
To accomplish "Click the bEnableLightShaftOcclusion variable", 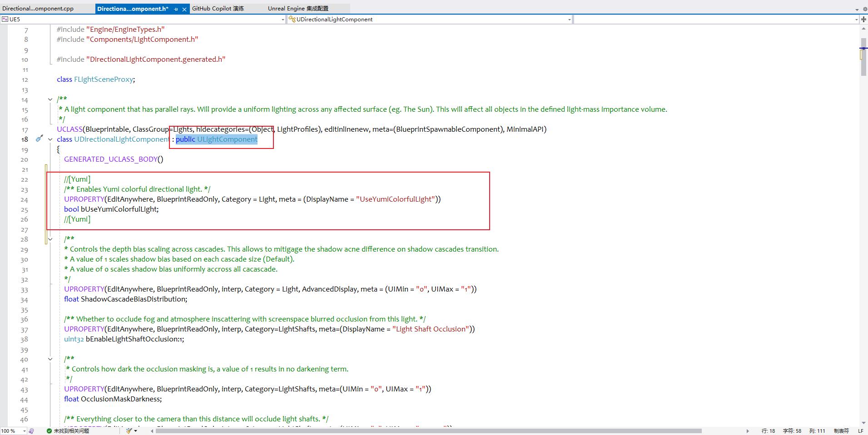I will (x=132, y=339).
